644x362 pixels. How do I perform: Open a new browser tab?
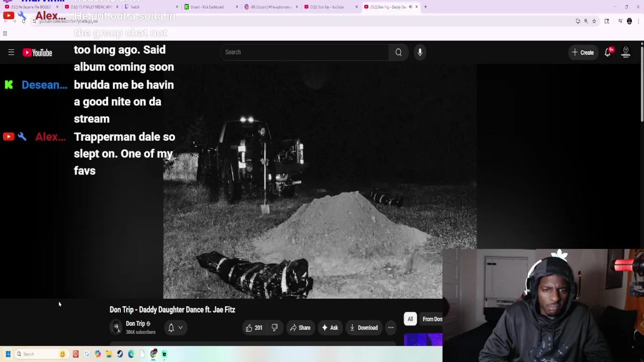(x=425, y=7)
